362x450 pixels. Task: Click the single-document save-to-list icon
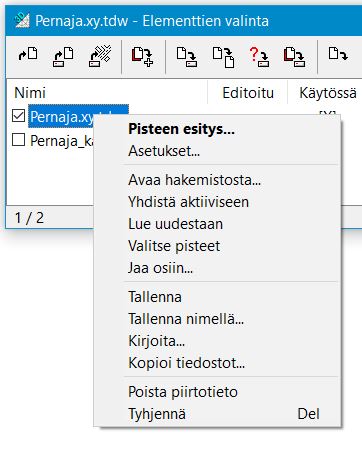[187, 56]
